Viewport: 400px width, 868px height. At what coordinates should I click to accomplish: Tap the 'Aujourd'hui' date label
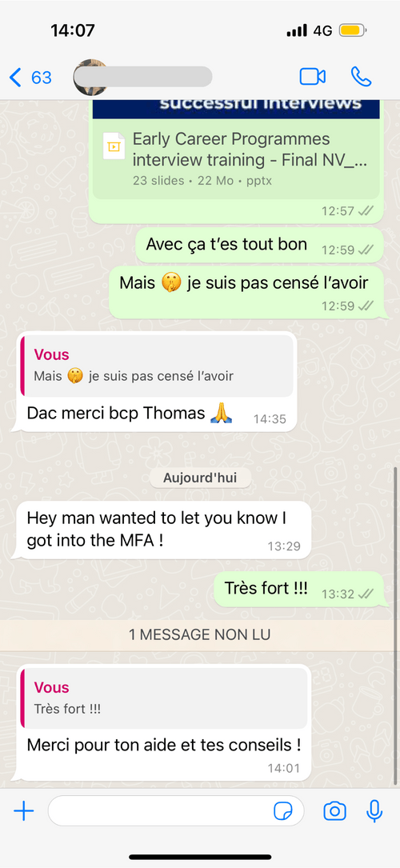tap(200, 478)
